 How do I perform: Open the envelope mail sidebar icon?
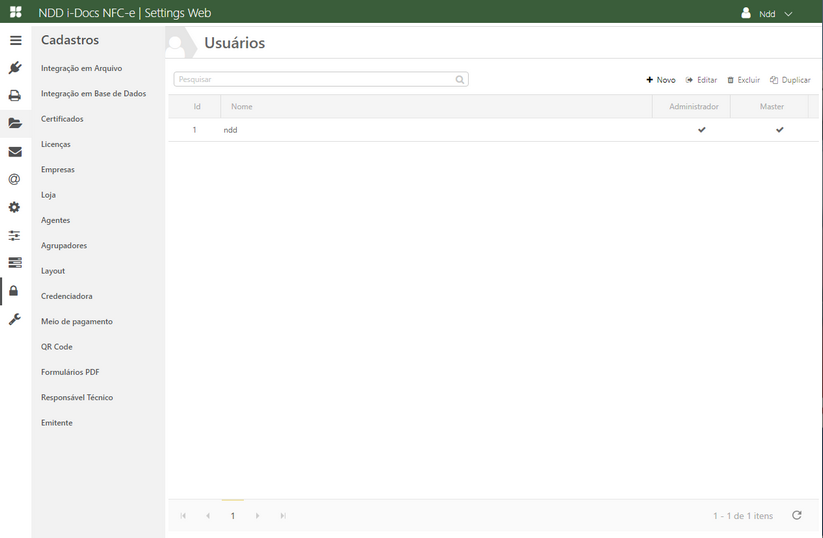(15, 152)
